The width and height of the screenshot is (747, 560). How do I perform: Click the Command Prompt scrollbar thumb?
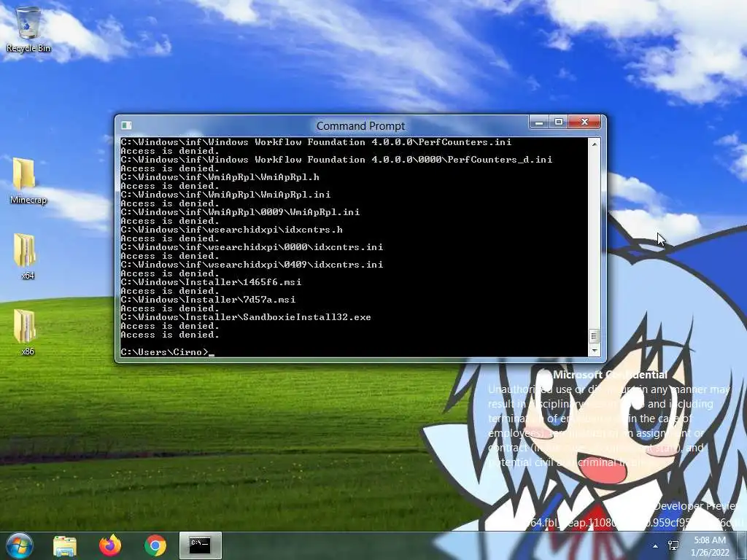(594, 336)
